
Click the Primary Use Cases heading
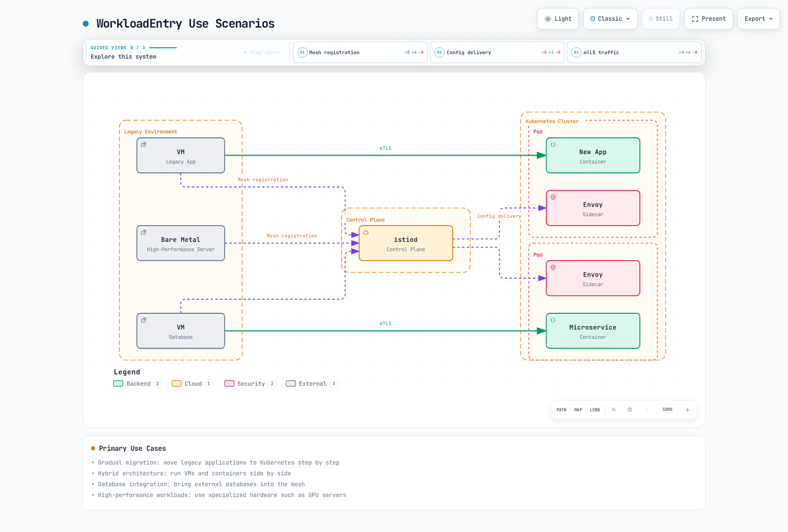[x=132, y=448]
